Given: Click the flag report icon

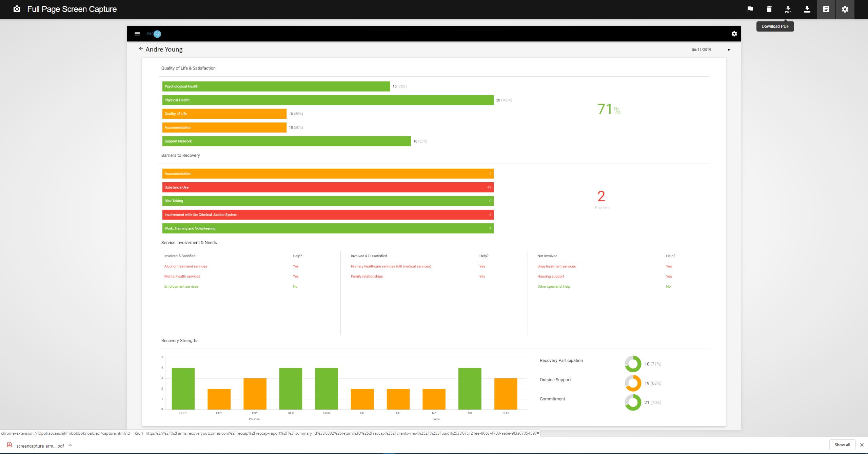Looking at the screenshot, I should pos(750,10).
